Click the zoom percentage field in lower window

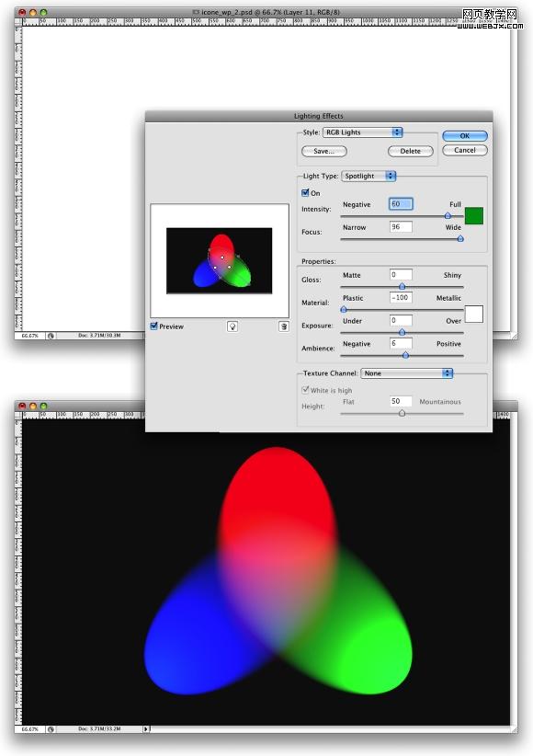coord(30,729)
